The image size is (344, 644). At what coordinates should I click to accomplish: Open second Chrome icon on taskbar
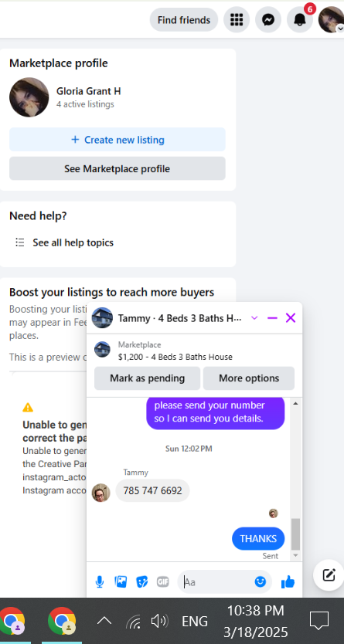pyautogui.click(x=62, y=621)
